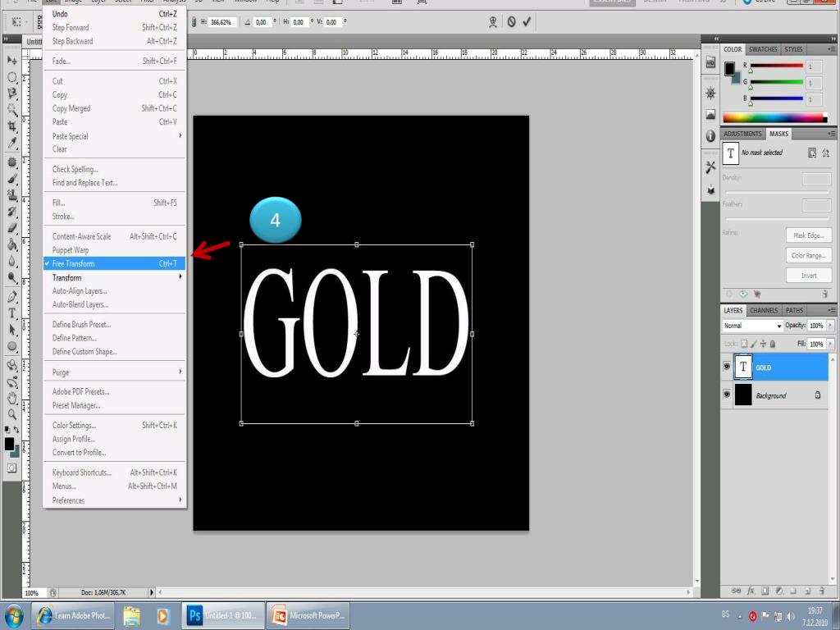The height and width of the screenshot is (630, 840).
Task: Select the 3D Camera Orbit tool
Action: click(x=11, y=382)
